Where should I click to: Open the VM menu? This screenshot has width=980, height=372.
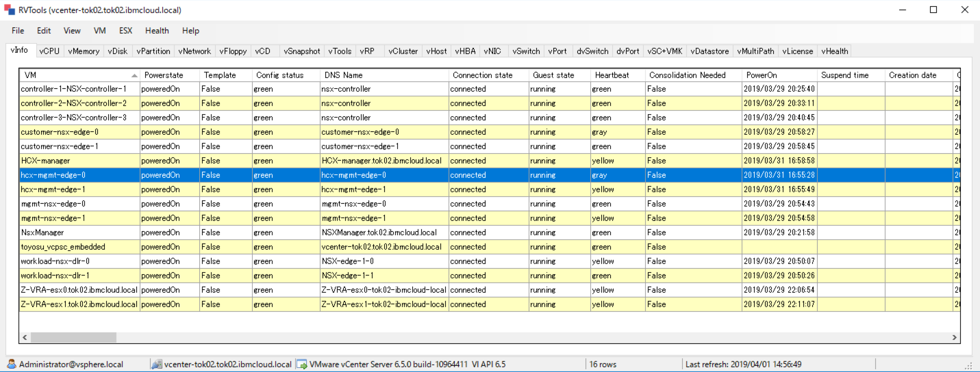(x=99, y=30)
